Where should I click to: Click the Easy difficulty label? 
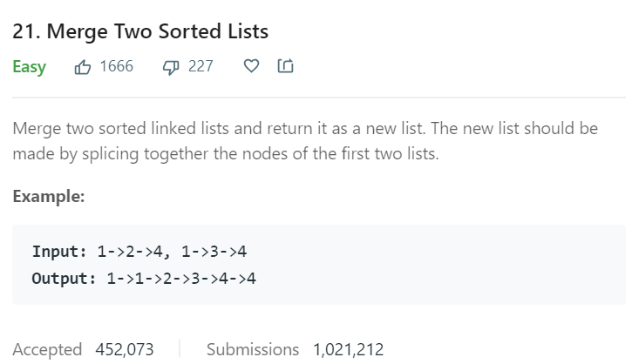click(x=30, y=67)
